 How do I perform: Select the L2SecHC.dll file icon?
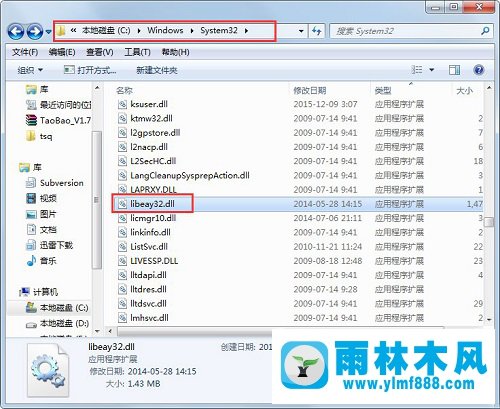click(x=122, y=161)
